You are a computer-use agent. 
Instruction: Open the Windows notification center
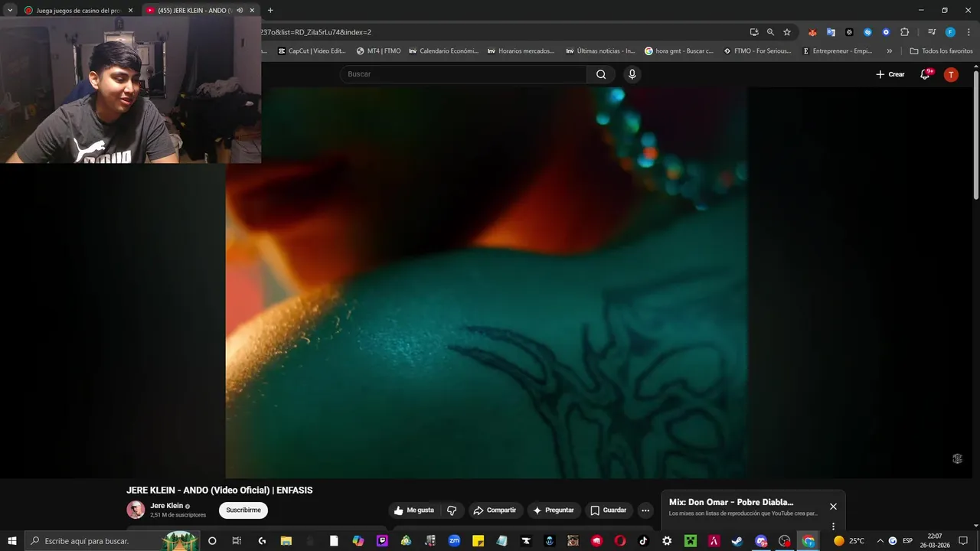[x=963, y=541]
